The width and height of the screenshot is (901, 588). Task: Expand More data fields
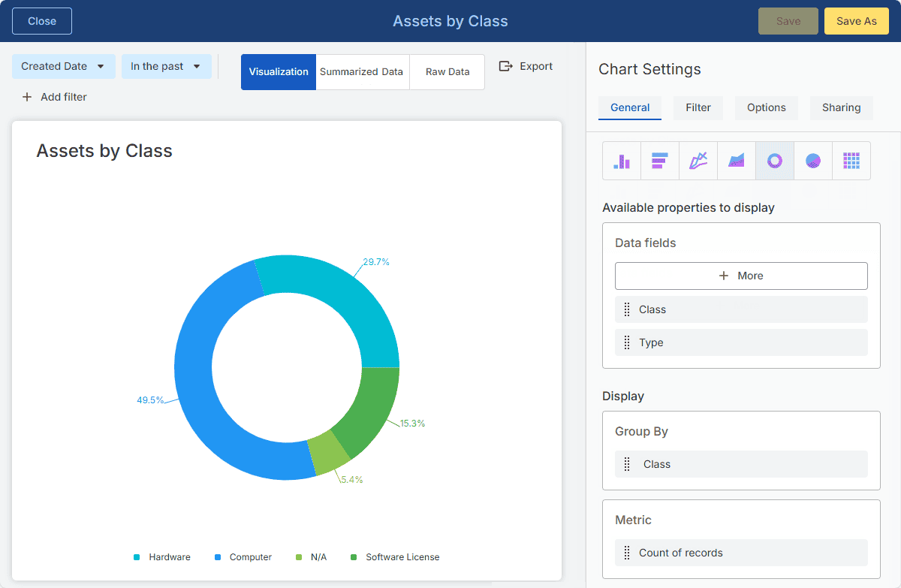(x=741, y=276)
